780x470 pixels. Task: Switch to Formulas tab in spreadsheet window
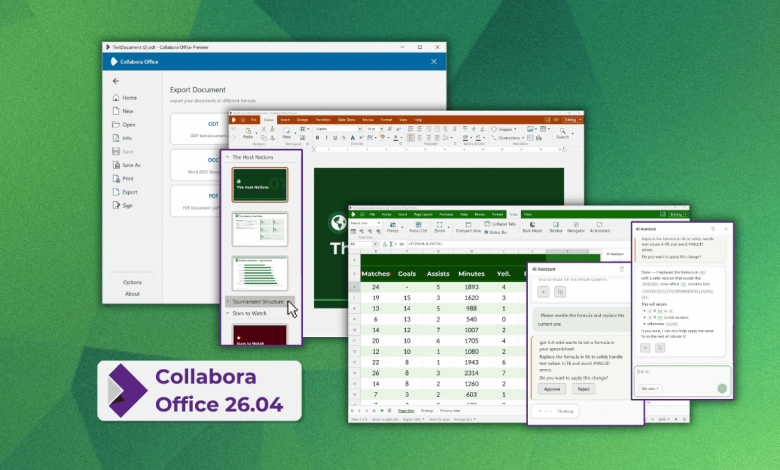coord(446,214)
